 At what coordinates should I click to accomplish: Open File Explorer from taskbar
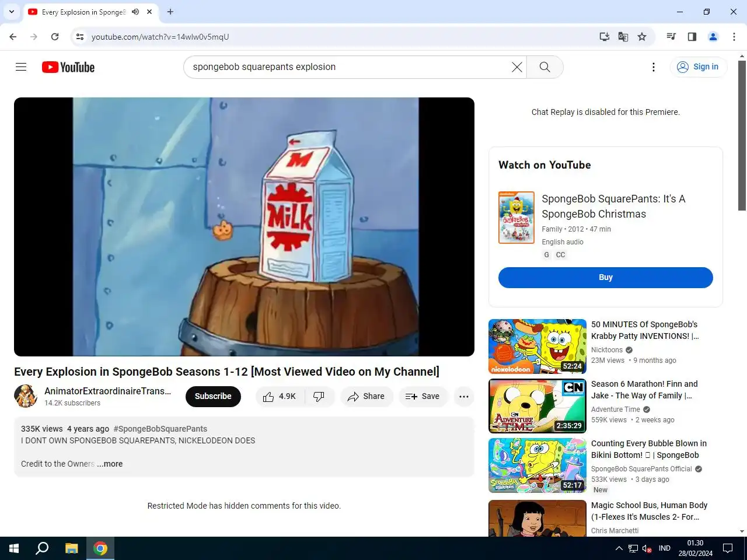click(x=71, y=548)
